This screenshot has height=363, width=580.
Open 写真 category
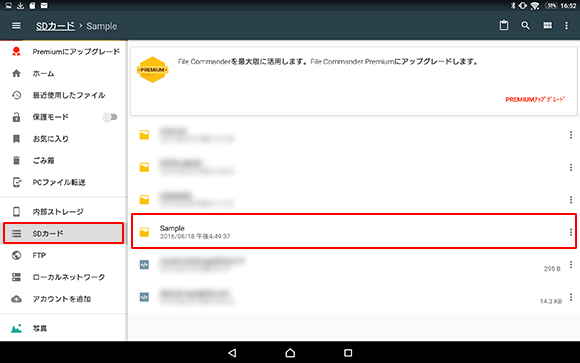pyautogui.click(x=64, y=329)
